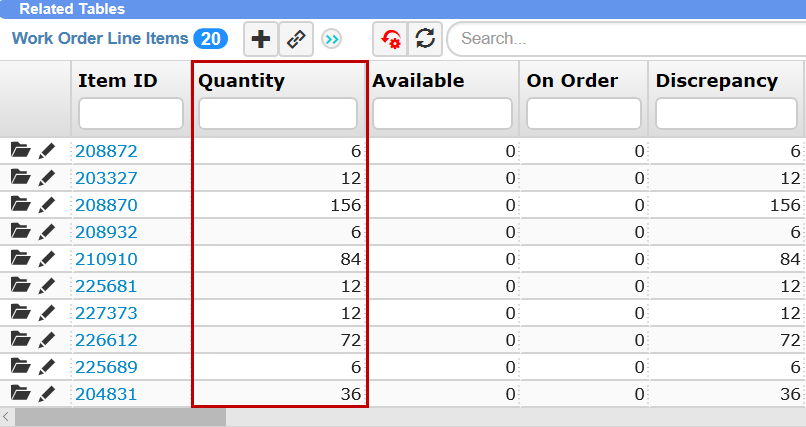
Task: Click the Work Order Line Items tab label
Action: pyautogui.click(x=100, y=39)
